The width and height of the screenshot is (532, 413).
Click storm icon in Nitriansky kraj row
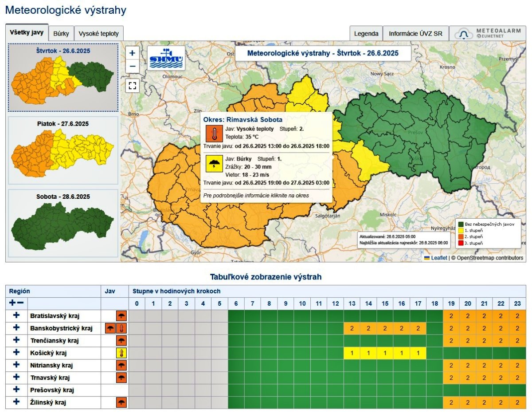[x=121, y=365]
